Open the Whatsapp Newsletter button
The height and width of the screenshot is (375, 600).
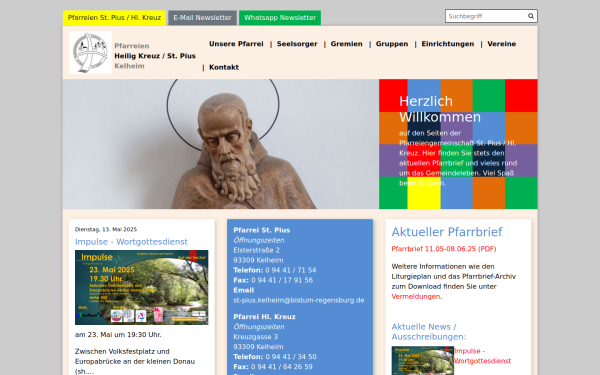pyautogui.click(x=280, y=18)
